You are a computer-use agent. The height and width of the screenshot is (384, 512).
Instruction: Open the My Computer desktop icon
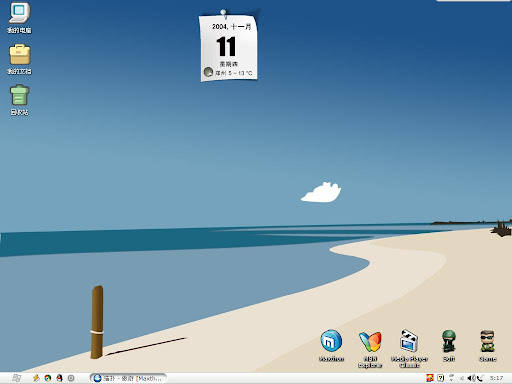click(19, 13)
